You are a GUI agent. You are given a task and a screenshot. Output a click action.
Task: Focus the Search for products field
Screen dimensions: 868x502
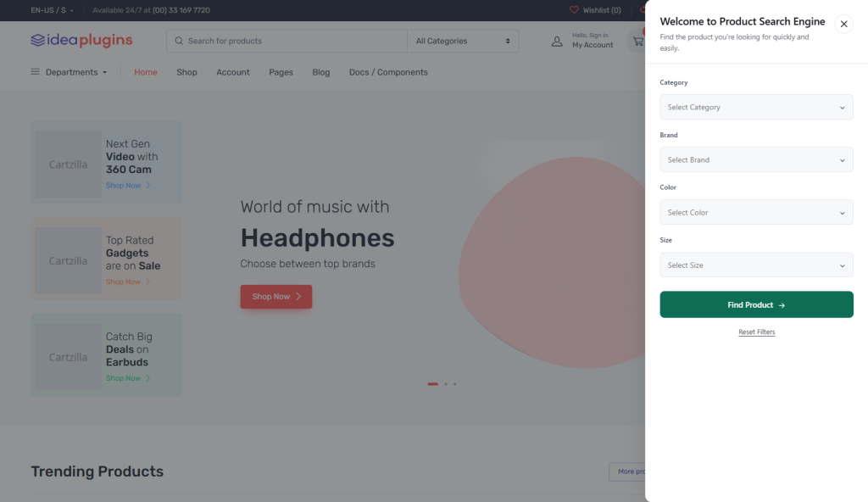tap(287, 41)
